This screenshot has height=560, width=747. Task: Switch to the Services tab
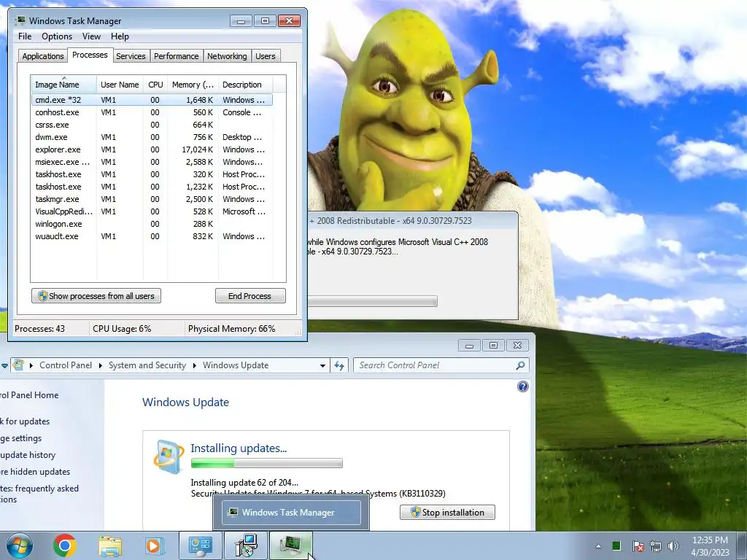point(131,56)
